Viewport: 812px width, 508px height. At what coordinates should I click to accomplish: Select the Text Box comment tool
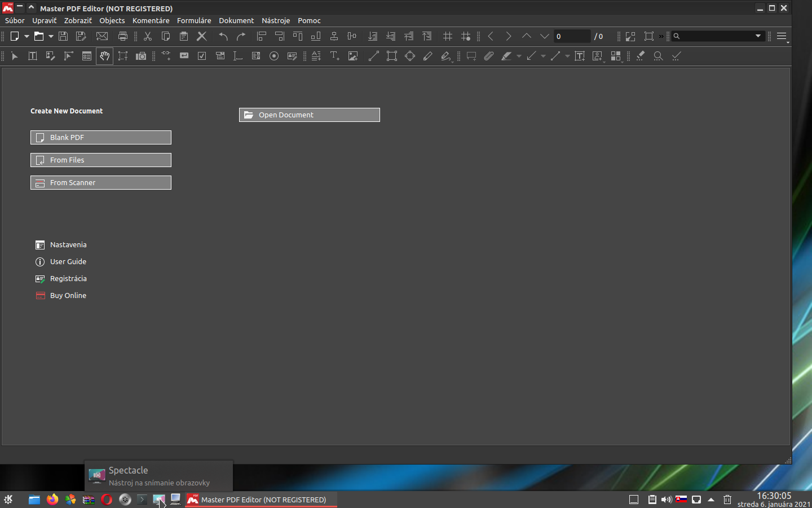point(580,56)
